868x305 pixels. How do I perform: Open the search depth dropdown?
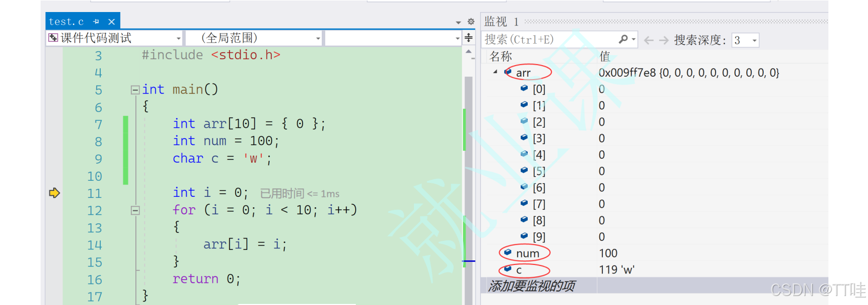click(745, 40)
